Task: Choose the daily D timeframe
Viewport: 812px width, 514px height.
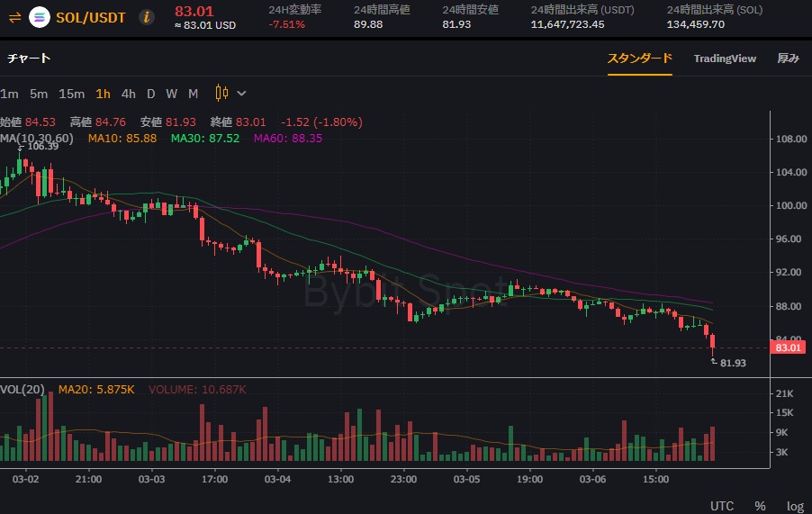Action: pos(150,94)
